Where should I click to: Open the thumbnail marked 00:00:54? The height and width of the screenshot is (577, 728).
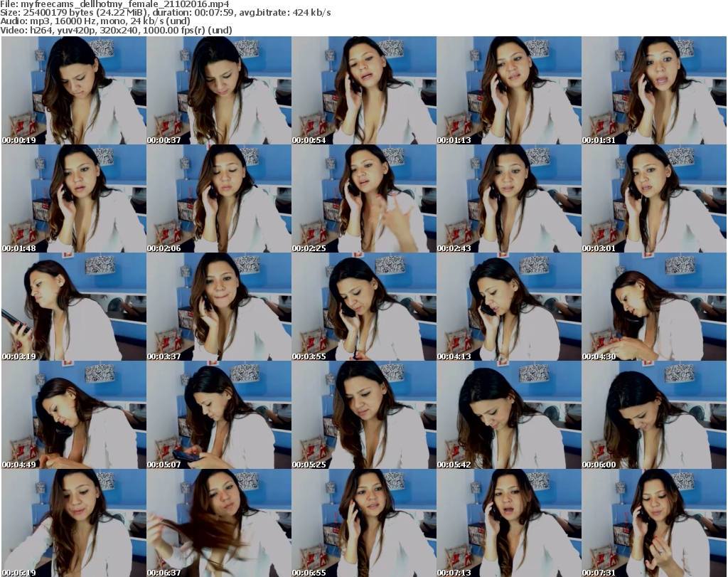pyautogui.click(x=363, y=90)
